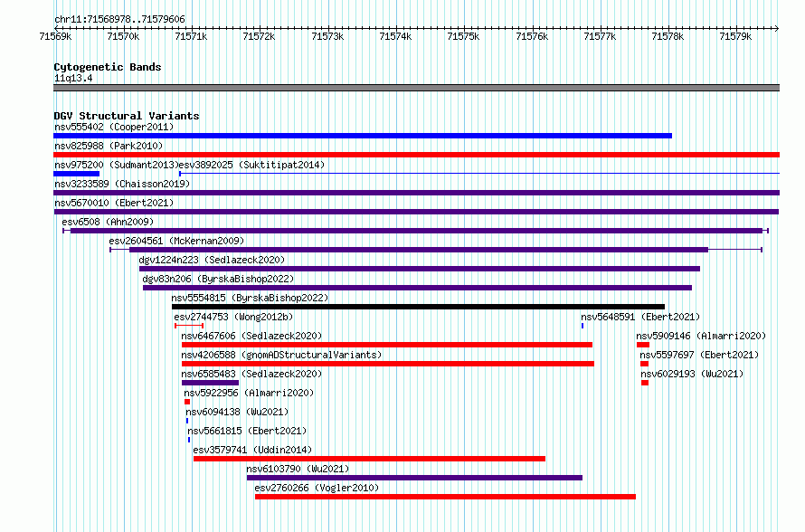Click the black nsv5554815 (ByrskaBishop2022) bar

(418, 307)
